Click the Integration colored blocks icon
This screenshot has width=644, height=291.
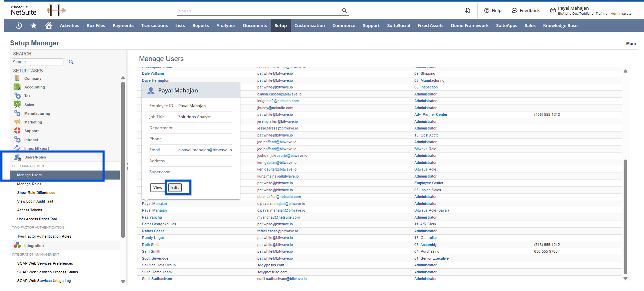[x=17, y=245]
